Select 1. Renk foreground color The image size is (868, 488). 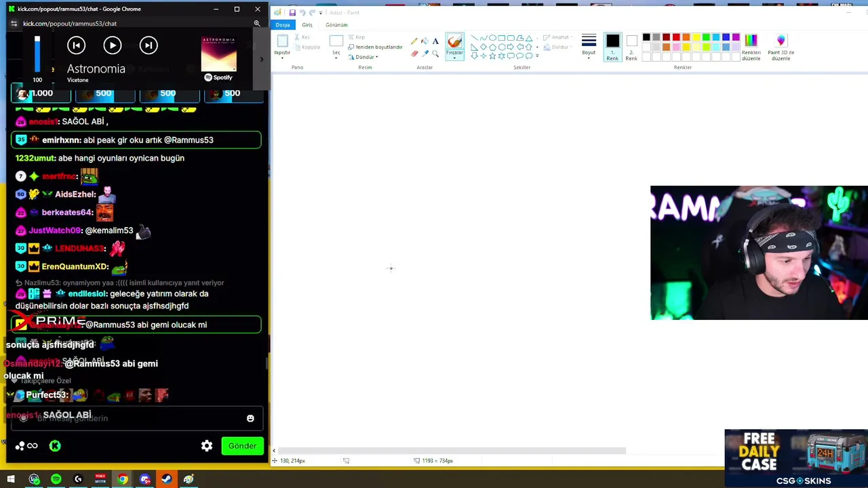coord(612,47)
